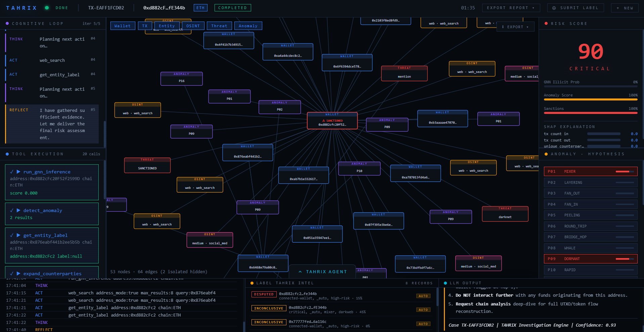Screen dimensions: 644x332
Task: Click the download arrow icon in graph Export
Action: pyautogui.click(x=503, y=27)
